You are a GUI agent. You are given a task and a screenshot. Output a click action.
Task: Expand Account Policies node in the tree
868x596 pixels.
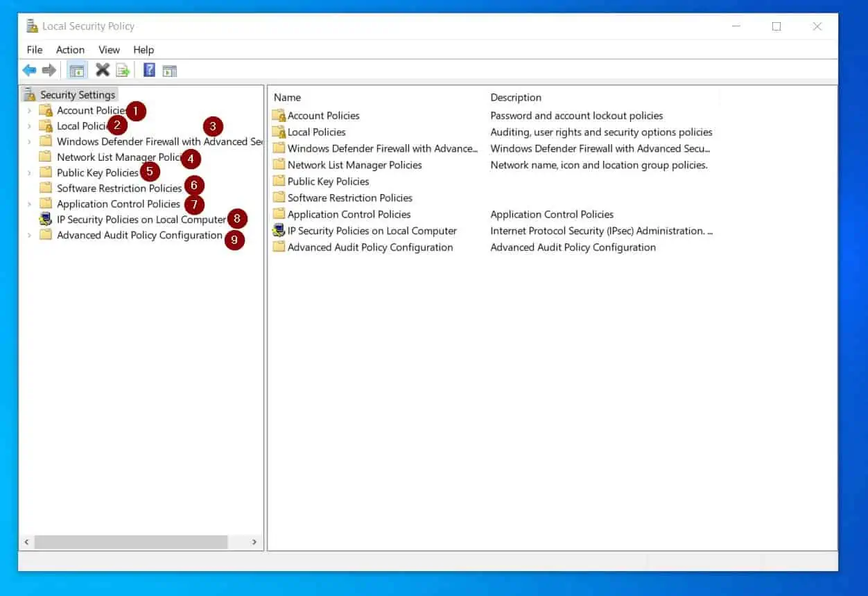[28, 111]
